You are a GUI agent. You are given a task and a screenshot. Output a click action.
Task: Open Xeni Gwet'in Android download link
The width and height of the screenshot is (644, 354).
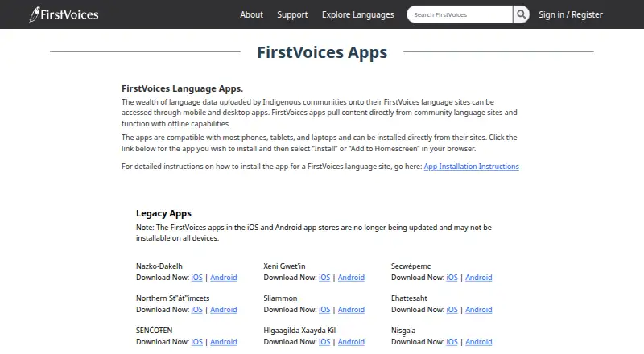tap(351, 278)
